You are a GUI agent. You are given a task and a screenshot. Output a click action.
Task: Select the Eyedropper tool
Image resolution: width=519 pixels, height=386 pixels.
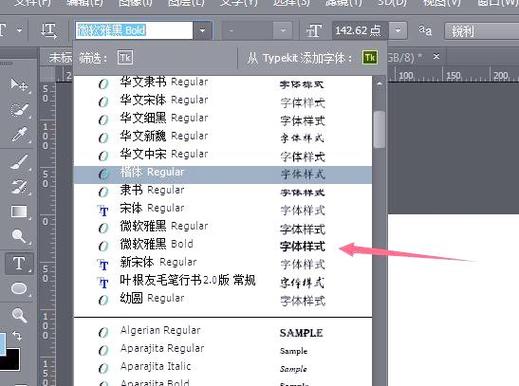(x=18, y=135)
